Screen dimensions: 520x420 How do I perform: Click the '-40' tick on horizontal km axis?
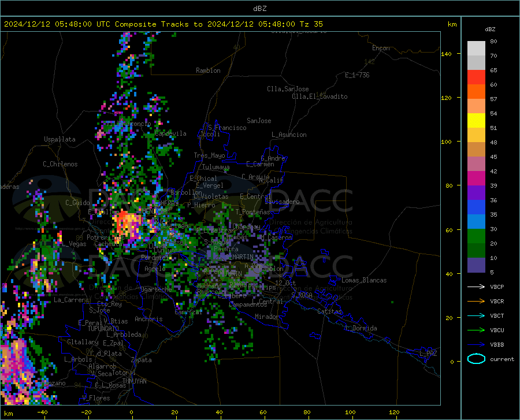tap(42, 412)
